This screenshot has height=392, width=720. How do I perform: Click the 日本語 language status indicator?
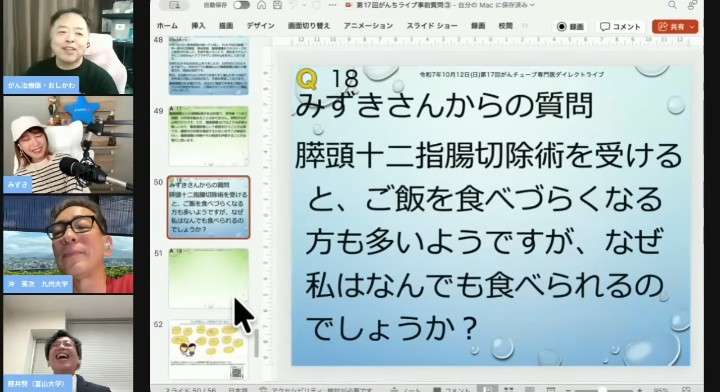tap(238, 389)
